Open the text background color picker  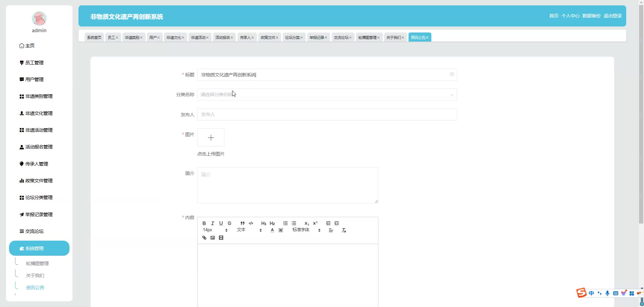pyautogui.click(x=281, y=230)
